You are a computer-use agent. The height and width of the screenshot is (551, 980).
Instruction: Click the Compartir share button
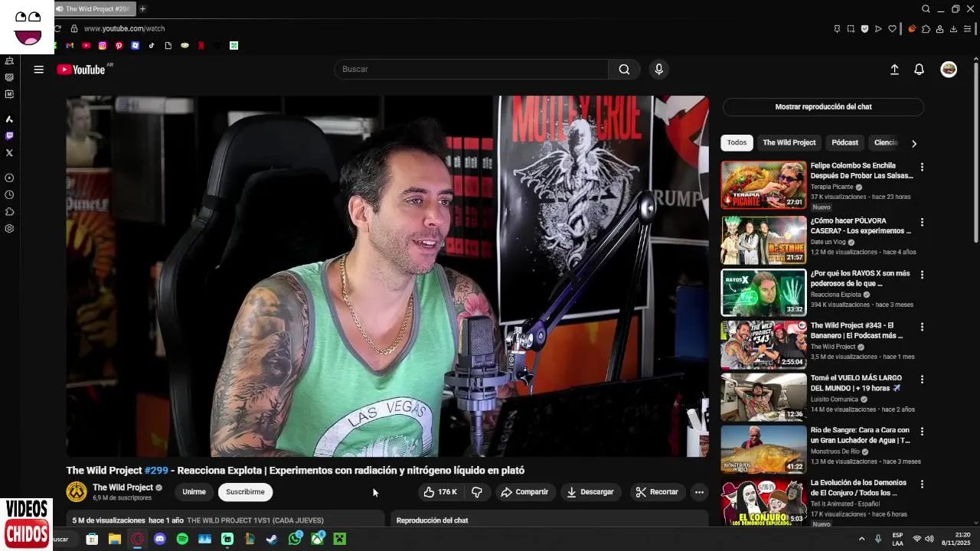click(x=524, y=492)
